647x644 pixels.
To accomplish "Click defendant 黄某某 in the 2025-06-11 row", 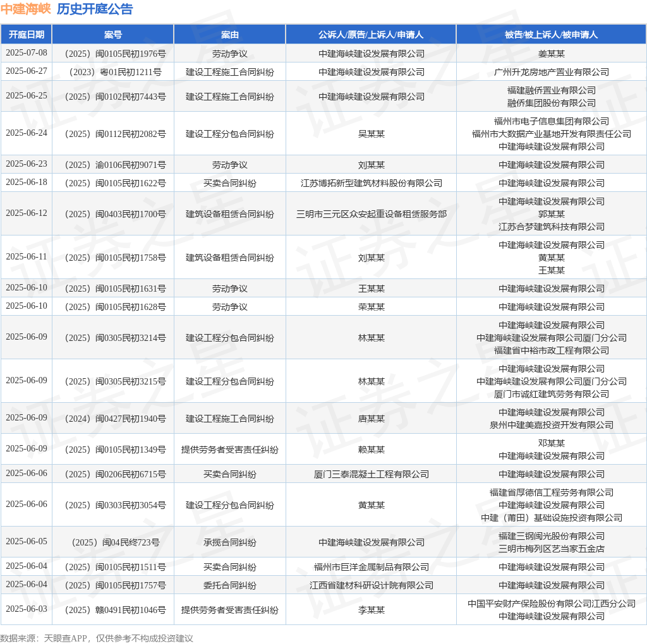I will [x=551, y=258].
